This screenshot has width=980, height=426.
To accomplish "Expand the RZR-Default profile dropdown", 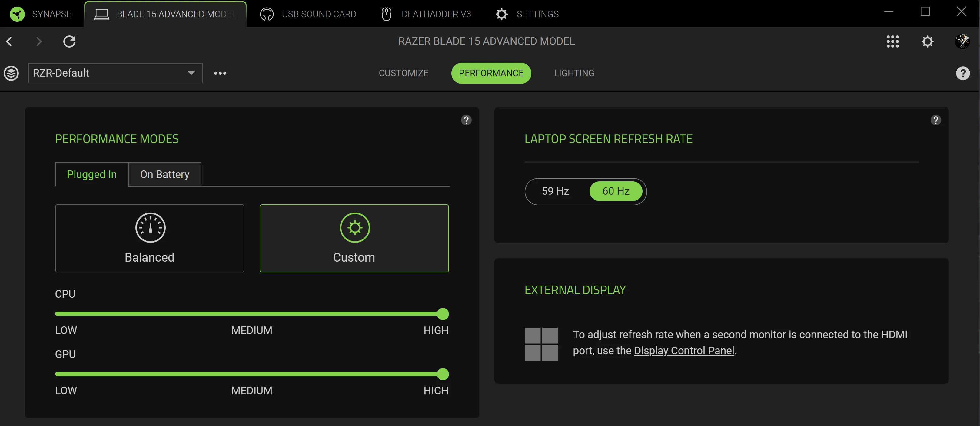I will pos(191,73).
